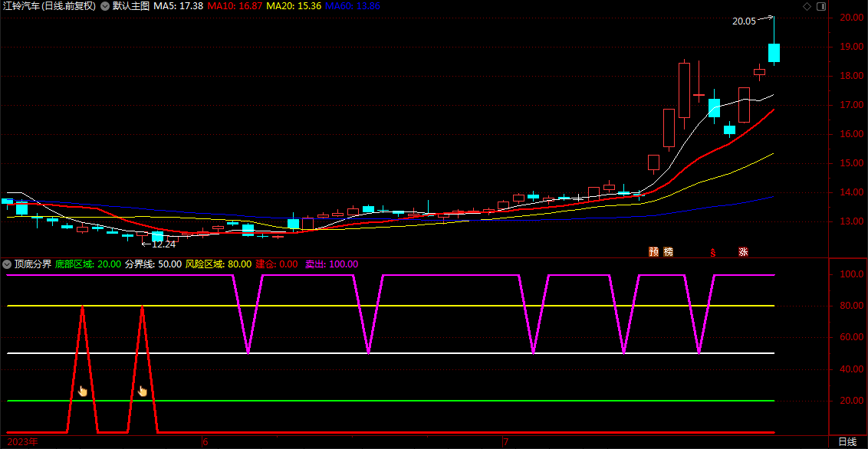Click the 底部区域: 20.00 legend
Screen dimensions: 868x449
(x=89, y=264)
